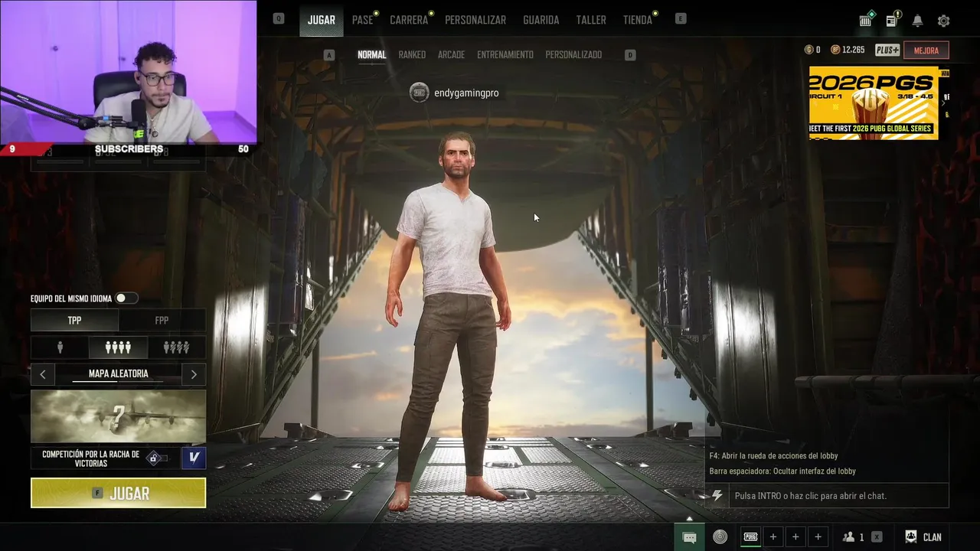This screenshot has width=980, height=551.
Task: Click the BP currency icon
Action: pyautogui.click(x=835, y=50)
